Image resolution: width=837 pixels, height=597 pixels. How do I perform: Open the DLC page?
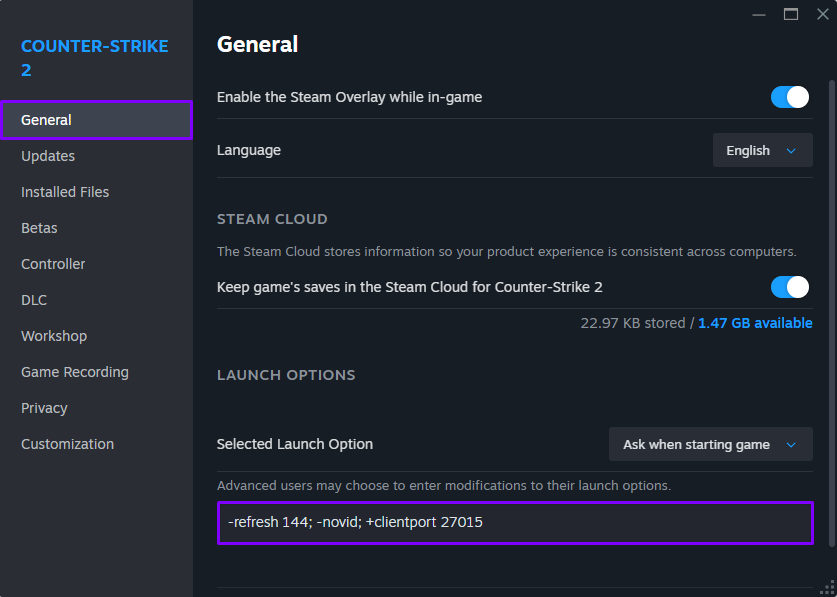(x=34, y=300)
